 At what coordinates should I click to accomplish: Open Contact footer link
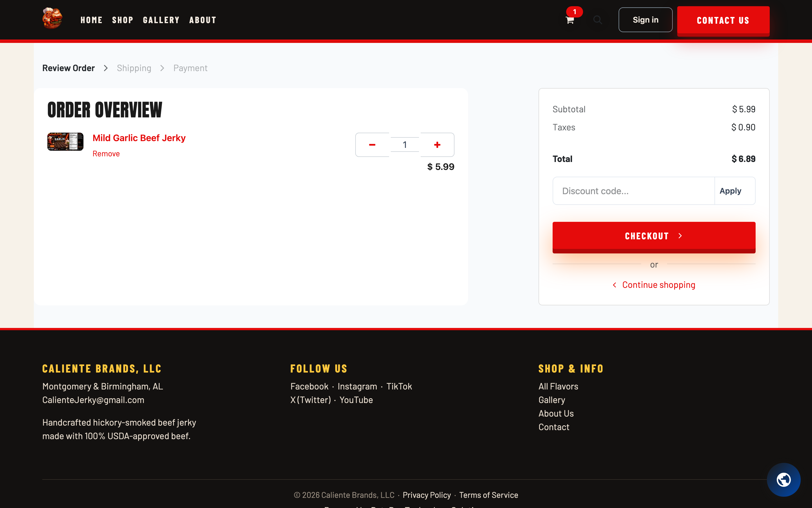[x=554, y=427]
